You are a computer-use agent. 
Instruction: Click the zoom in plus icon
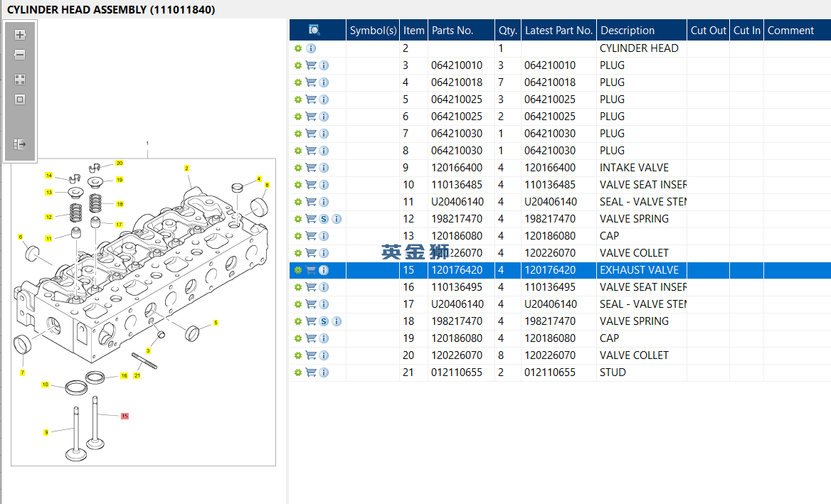(20, 35)
